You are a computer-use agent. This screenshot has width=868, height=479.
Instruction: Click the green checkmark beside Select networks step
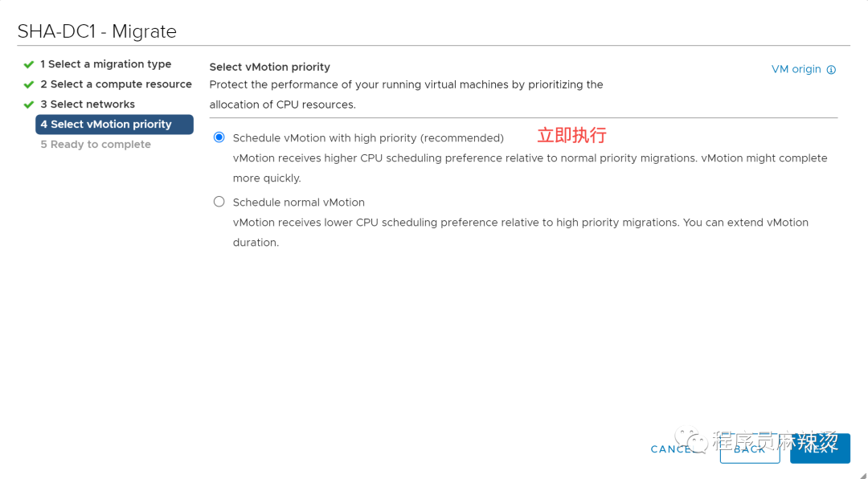tap(29, 104)
